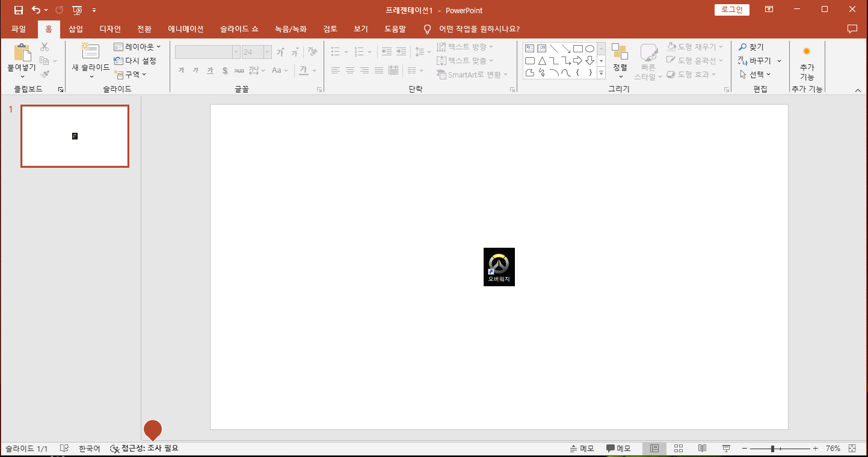Open the File tab

(x=19, y=29)
